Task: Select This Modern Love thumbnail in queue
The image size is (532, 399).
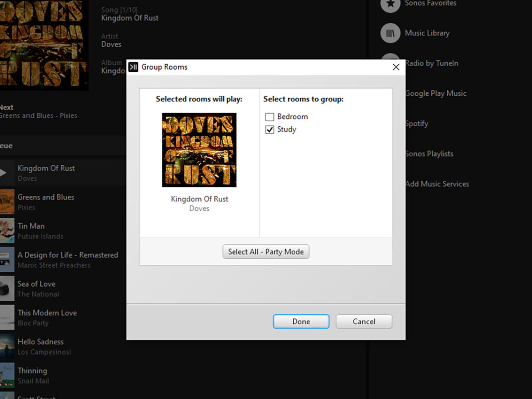Action: (x=7, y=317)
